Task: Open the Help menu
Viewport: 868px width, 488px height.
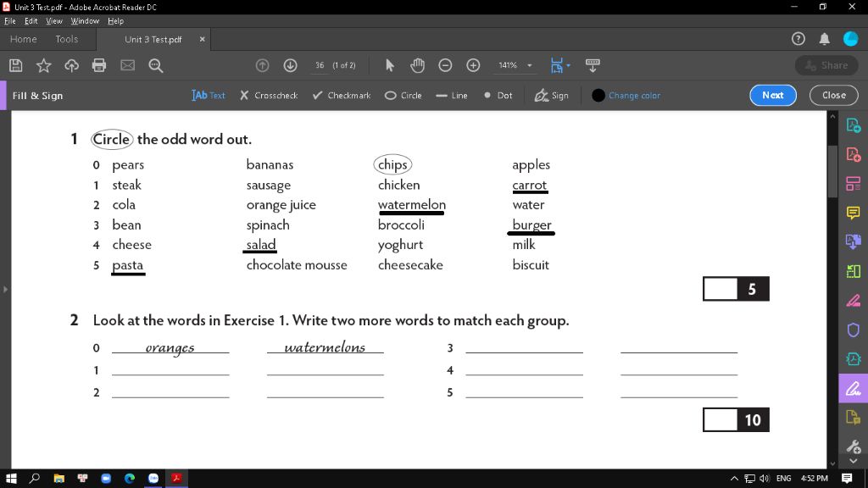Action: (115, 21)
